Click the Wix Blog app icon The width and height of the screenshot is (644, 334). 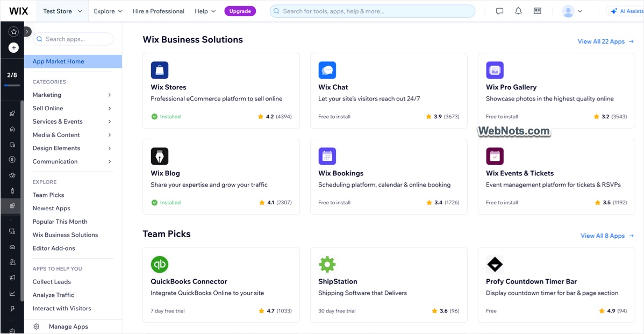tap(160, 156)
